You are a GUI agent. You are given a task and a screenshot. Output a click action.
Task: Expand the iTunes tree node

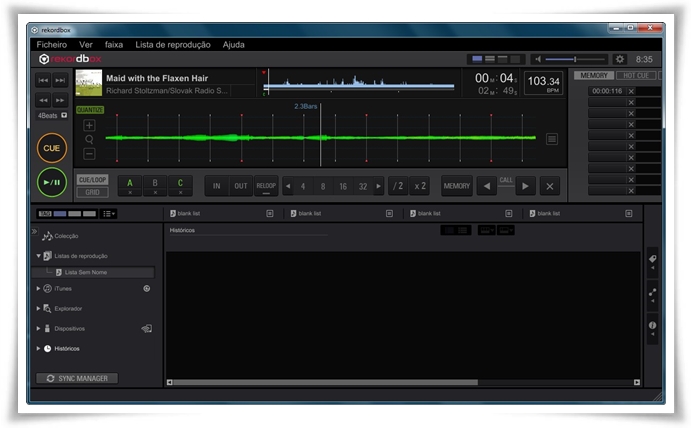[38, 289]
